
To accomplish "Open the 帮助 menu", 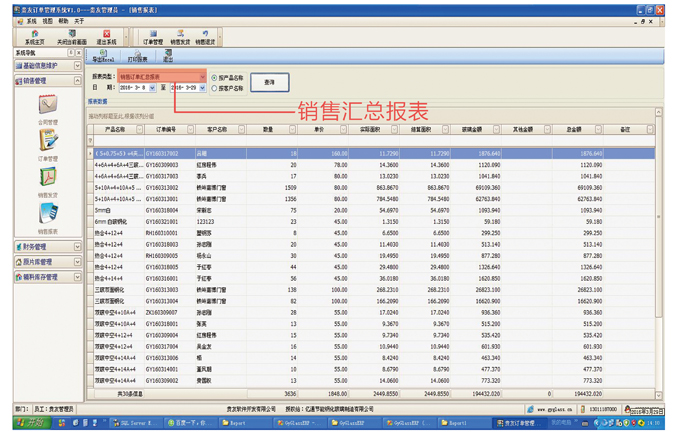I will pos(64,21).
